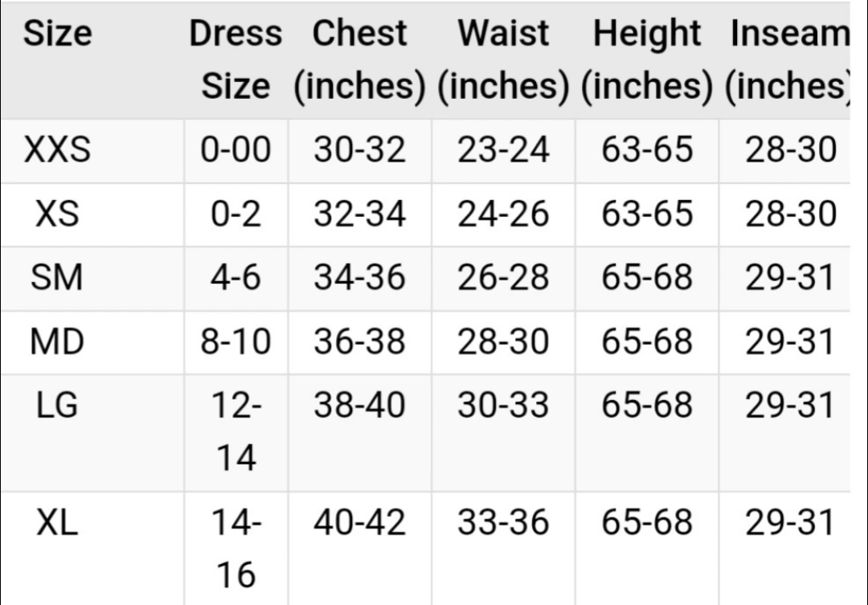Select the Dress Size column header

(235, 59)
